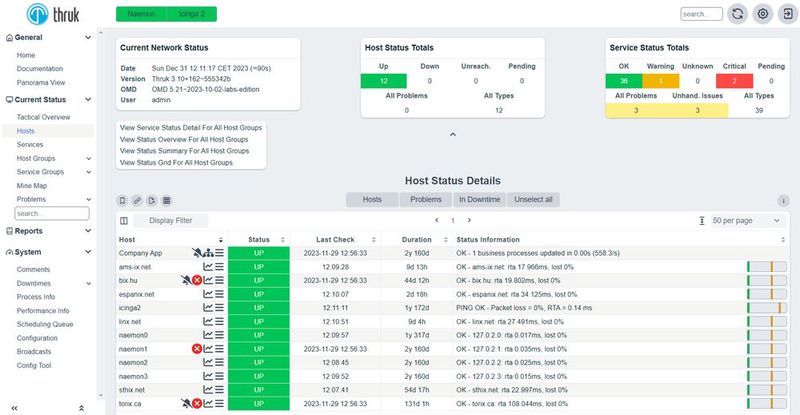Open performance graph icon for ams-ix.net

tap(208, 266)
